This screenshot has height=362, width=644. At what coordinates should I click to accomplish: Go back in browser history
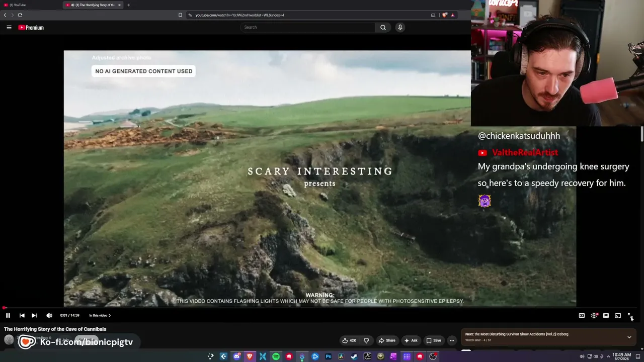coord(5,15)
